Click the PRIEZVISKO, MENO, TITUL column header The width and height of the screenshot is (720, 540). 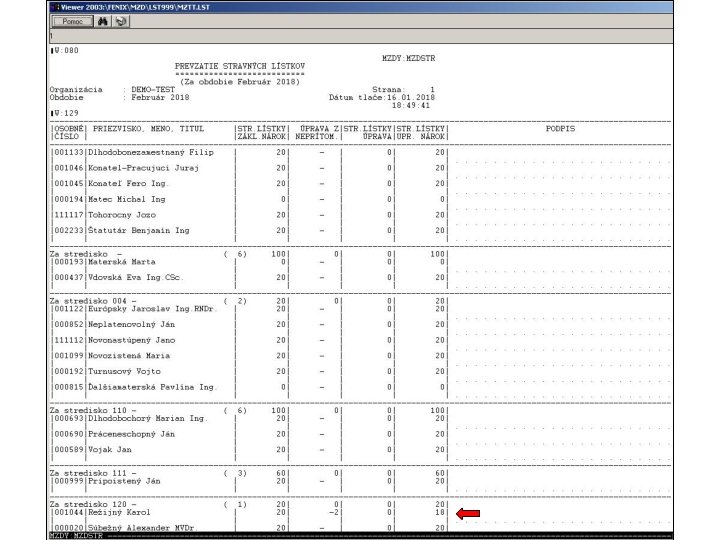[148, 129]
